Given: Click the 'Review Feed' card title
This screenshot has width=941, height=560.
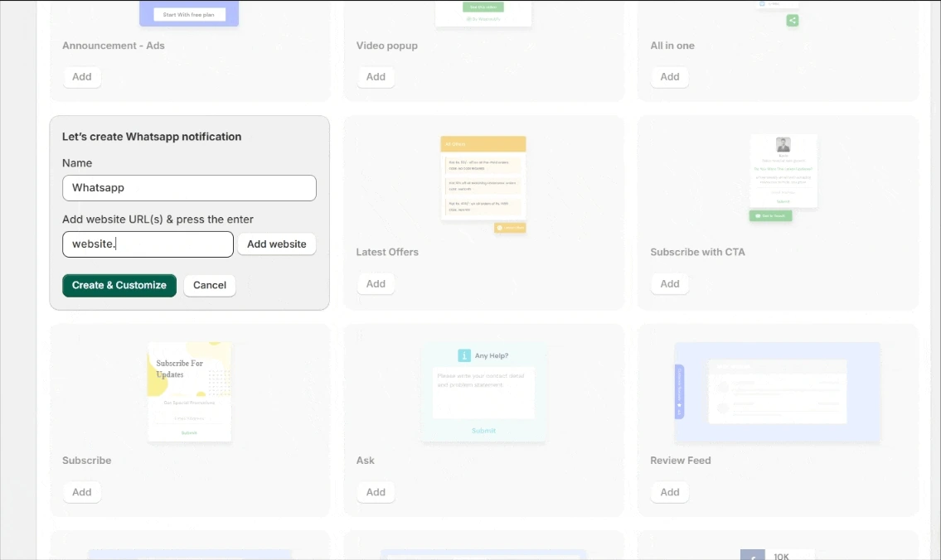Looking at the screenshot, I should coord(681,461).
